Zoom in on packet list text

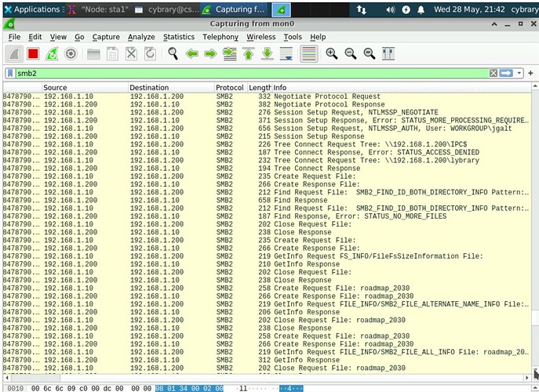click(x=332, y=54)
